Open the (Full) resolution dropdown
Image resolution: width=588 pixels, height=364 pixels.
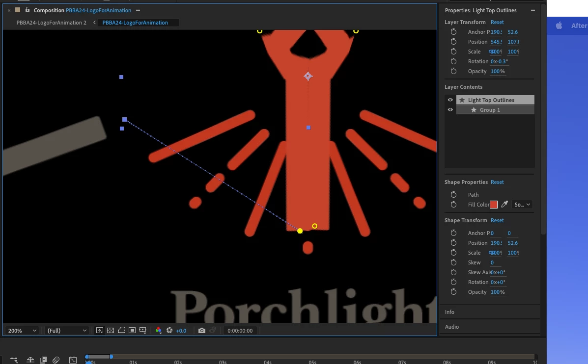(67, 331)
